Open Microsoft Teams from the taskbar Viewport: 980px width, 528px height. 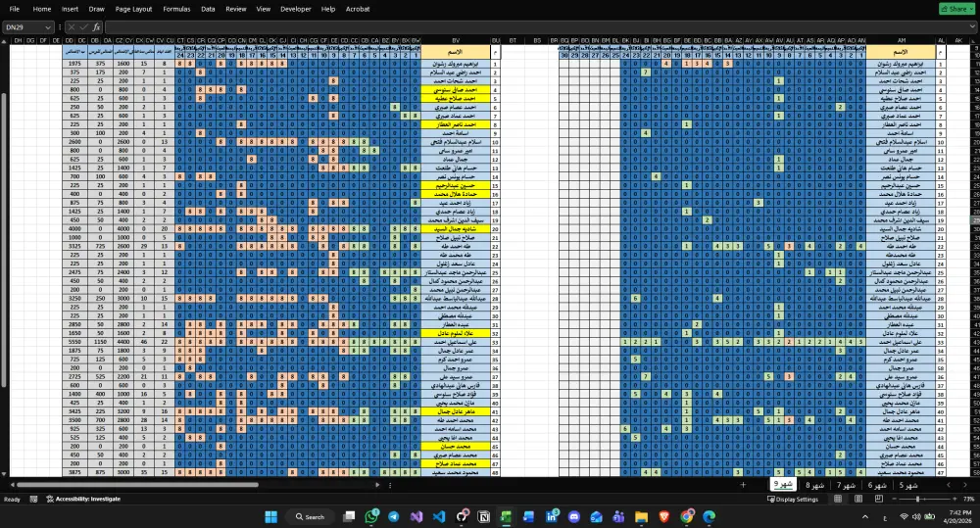tap(618, 517)
